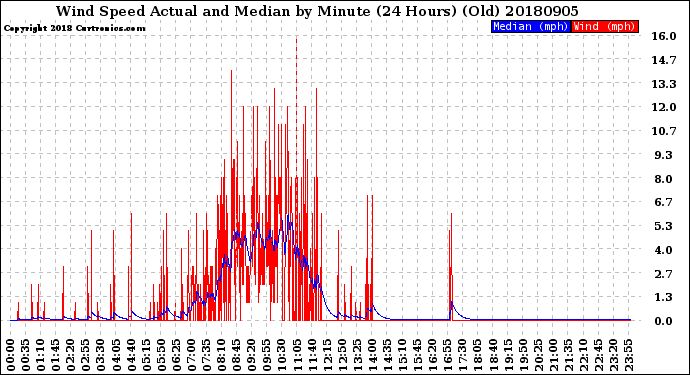The image size is (690, 375).
Task: Click the 13:25 time axis label
Action: point(357,355)
